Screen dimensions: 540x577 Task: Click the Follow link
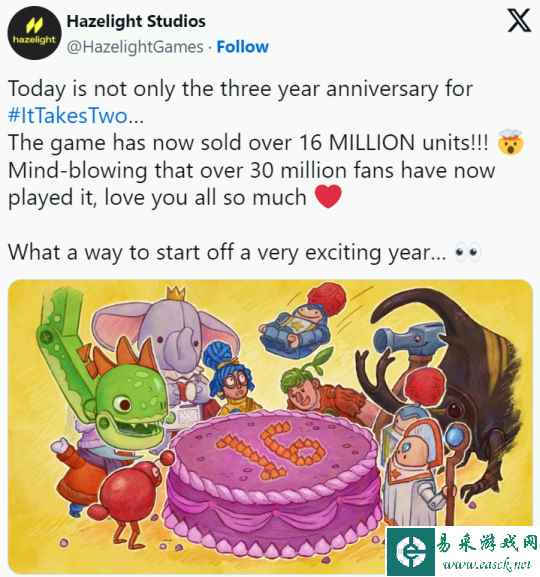(243, 47)
